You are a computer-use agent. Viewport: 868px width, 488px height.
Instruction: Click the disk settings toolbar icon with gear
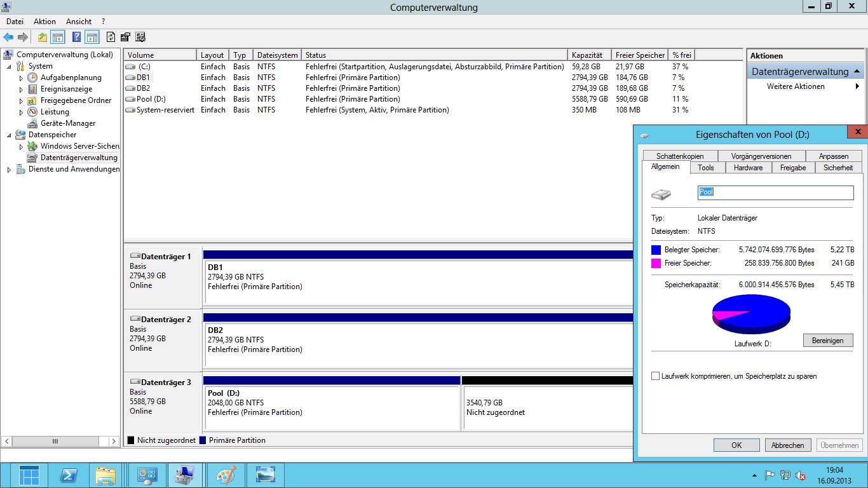click(x=140, y=37)
